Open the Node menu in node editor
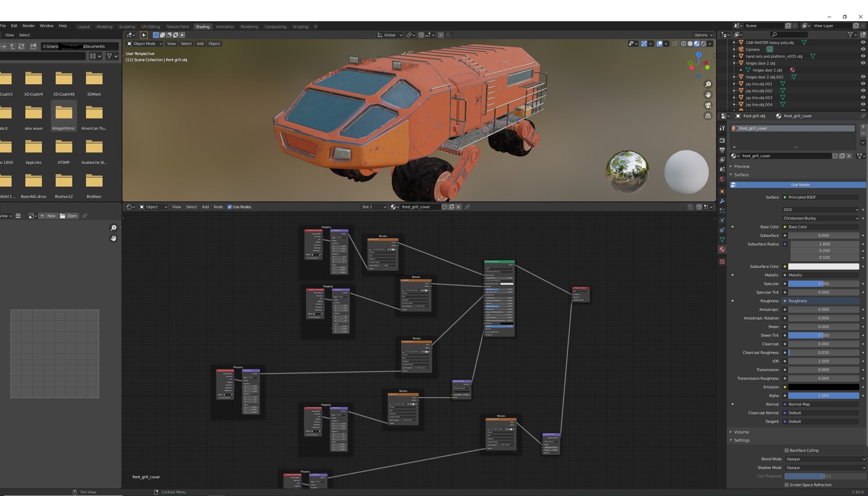Image resolution: width=868 pixels, height=496 pixels. (218, 207)
